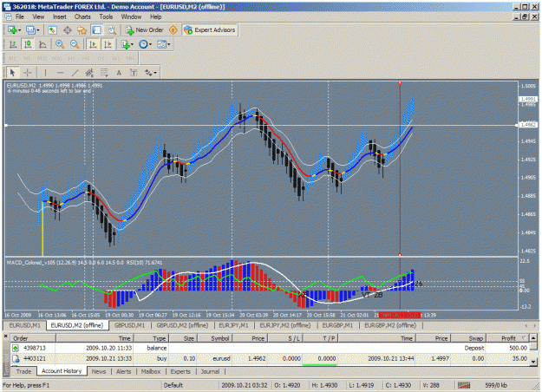
Task: Open the File menu
Action: [19, 16]
